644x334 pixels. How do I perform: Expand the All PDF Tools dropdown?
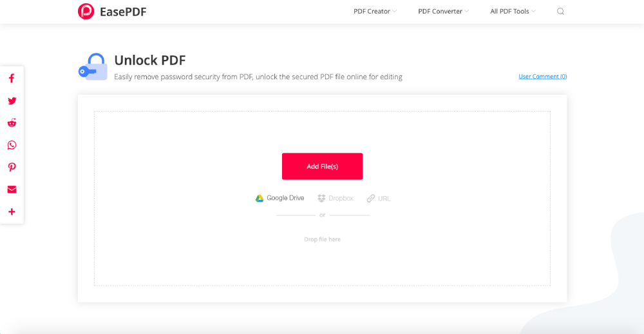(513, 12)
